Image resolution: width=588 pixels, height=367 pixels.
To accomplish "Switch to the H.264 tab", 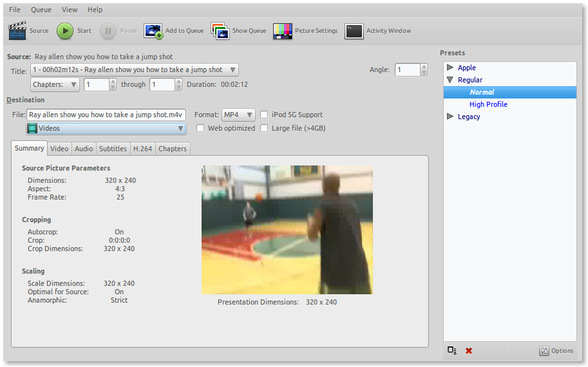I will [x=142, y=149].
